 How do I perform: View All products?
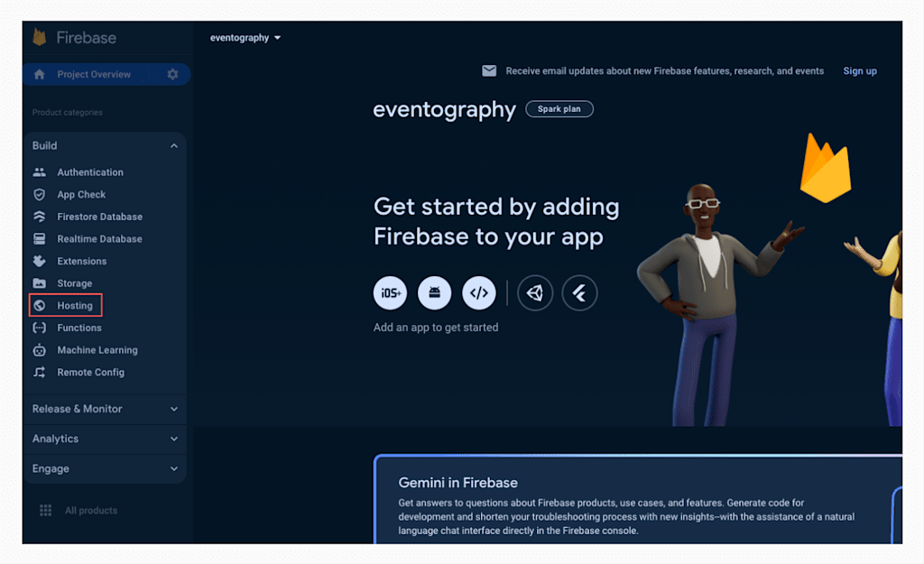(x=91, y=511)
